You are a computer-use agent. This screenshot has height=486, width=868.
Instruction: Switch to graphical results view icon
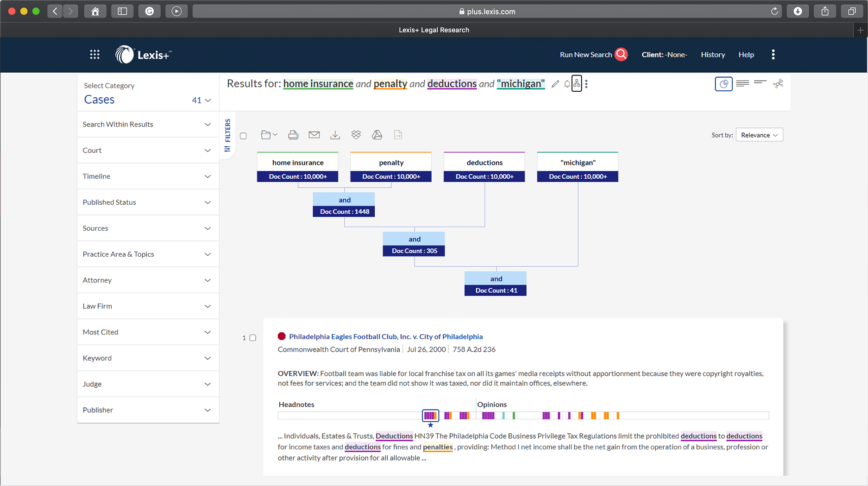click(723, 84)
